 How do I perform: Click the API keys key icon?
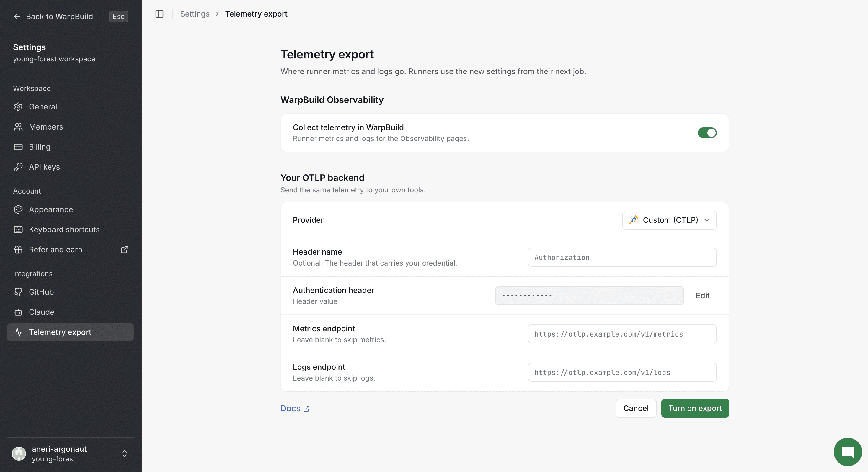click(x=18, y=167)
